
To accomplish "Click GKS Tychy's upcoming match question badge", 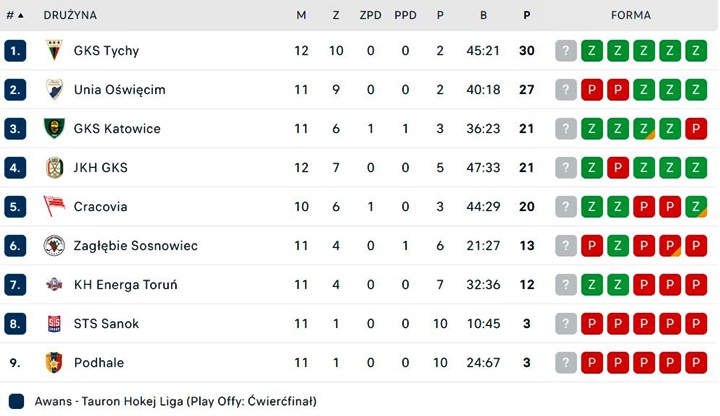I will tap(566, 51).
